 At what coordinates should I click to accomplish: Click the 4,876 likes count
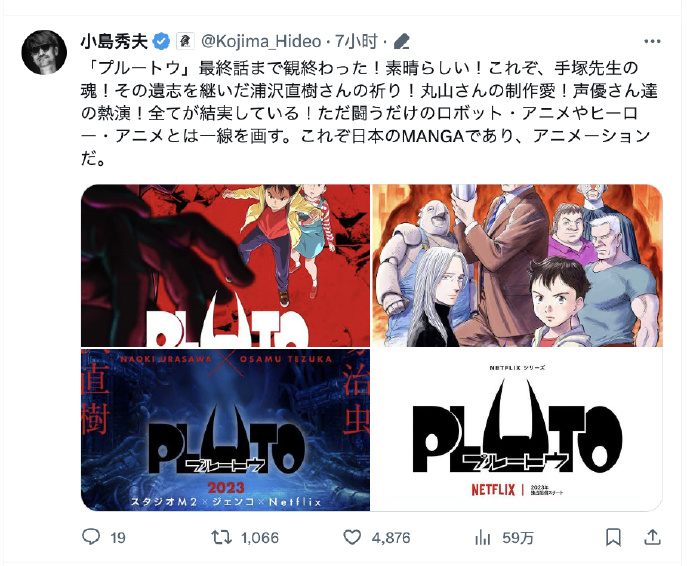pos(391,537)
